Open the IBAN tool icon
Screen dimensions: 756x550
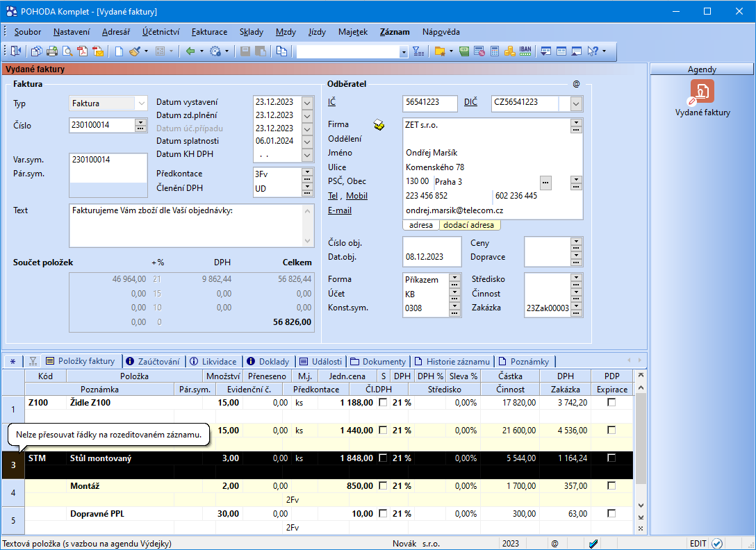coord(525,51)
